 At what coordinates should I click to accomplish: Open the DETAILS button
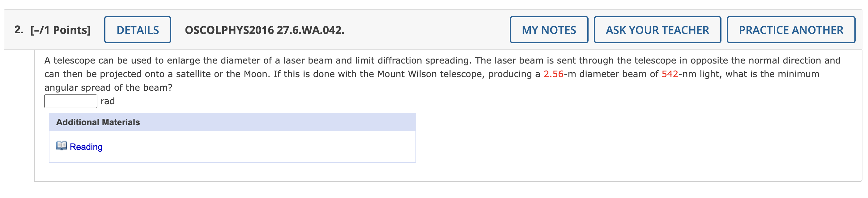click(138, 30)
